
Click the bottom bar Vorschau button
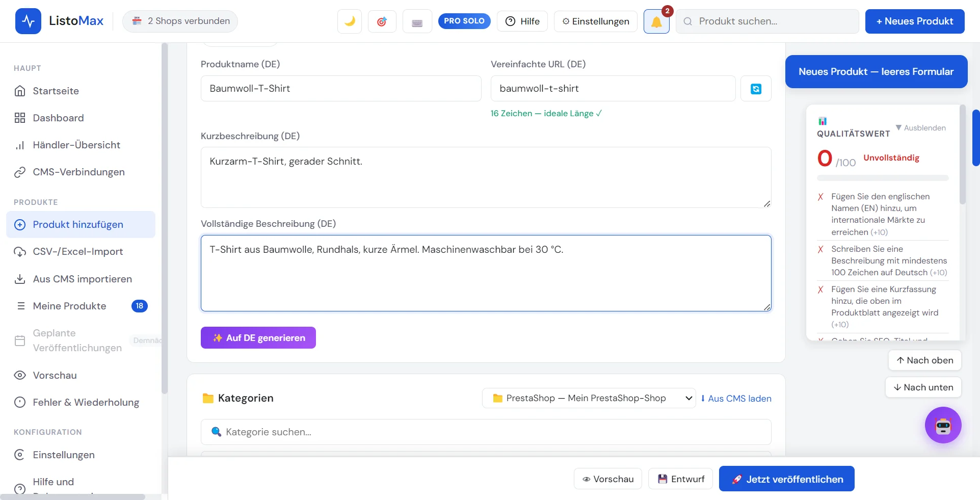pos(608,479)
